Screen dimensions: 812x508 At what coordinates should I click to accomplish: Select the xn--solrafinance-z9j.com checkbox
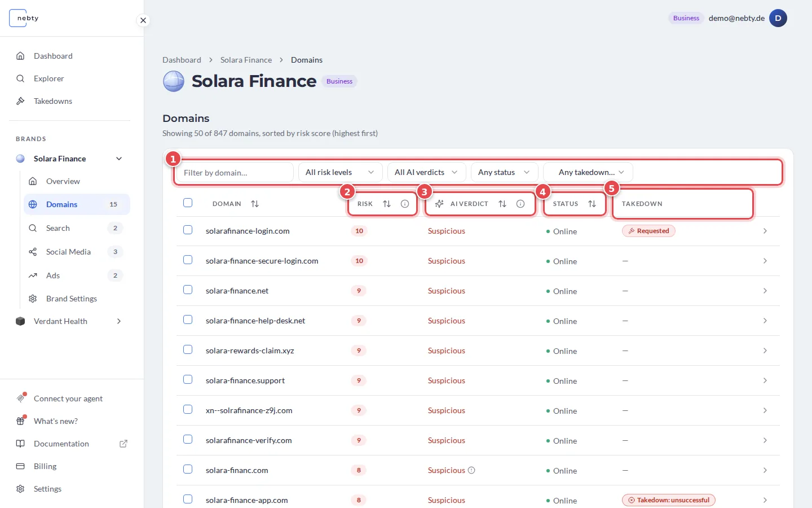click(x=188, y=409)
